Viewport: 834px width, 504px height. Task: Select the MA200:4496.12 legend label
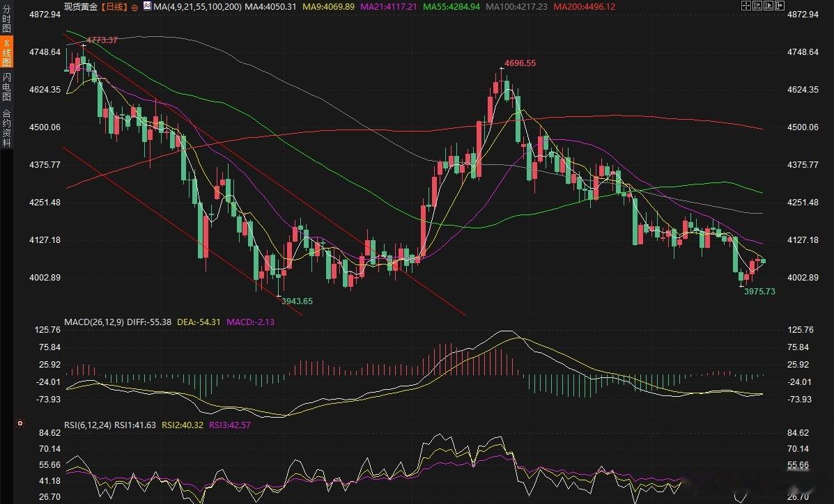pyautogui.click(x=585, y=7)
